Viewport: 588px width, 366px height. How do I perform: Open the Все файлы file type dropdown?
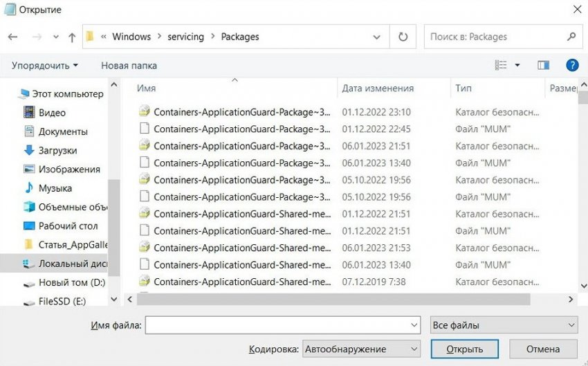click(503, 325)
